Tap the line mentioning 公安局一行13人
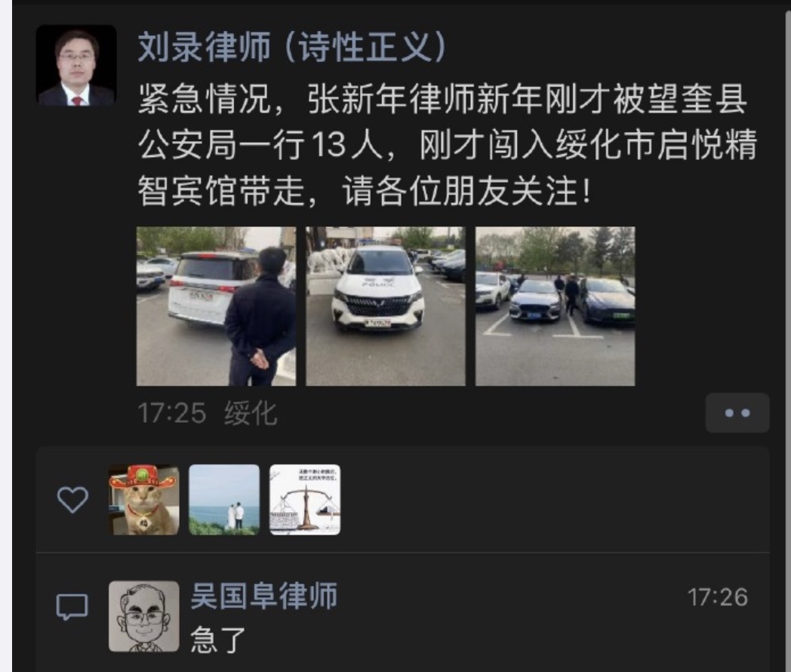 (x=447, y=145)
